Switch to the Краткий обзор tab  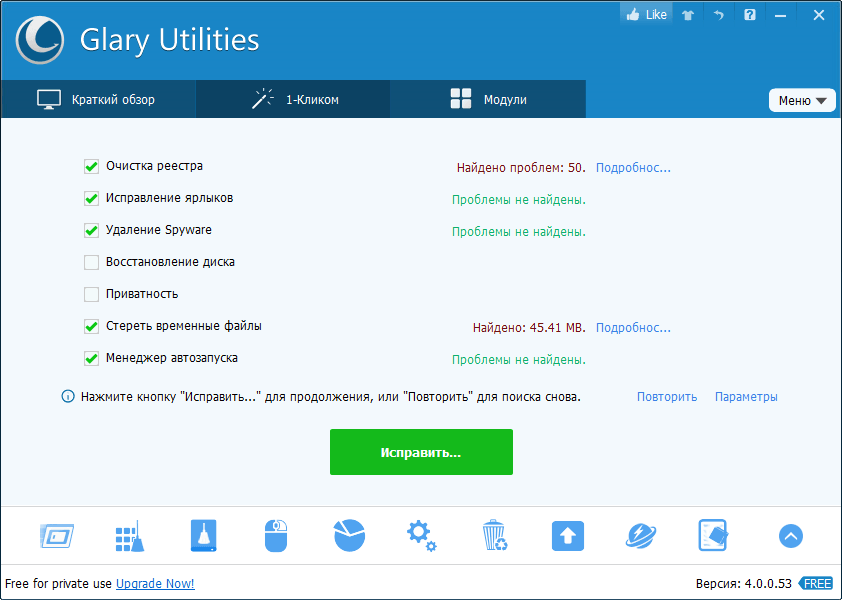coord(98,99)
